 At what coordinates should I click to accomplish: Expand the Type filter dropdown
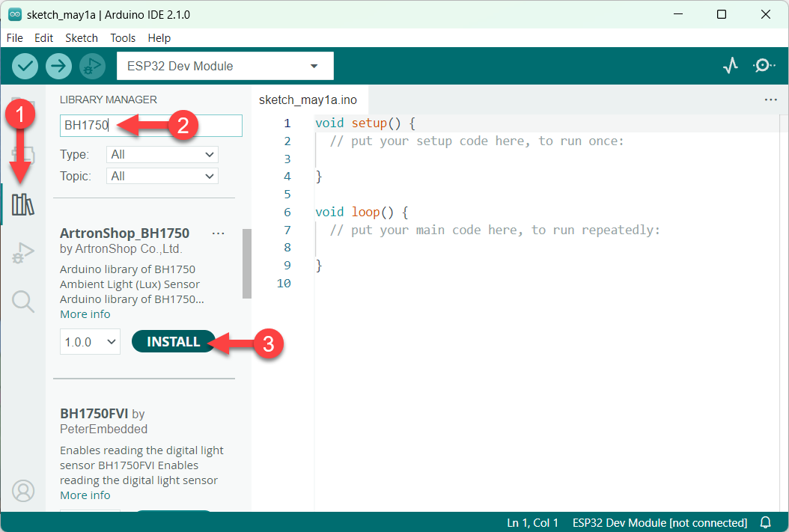click(x=162, y=154)
